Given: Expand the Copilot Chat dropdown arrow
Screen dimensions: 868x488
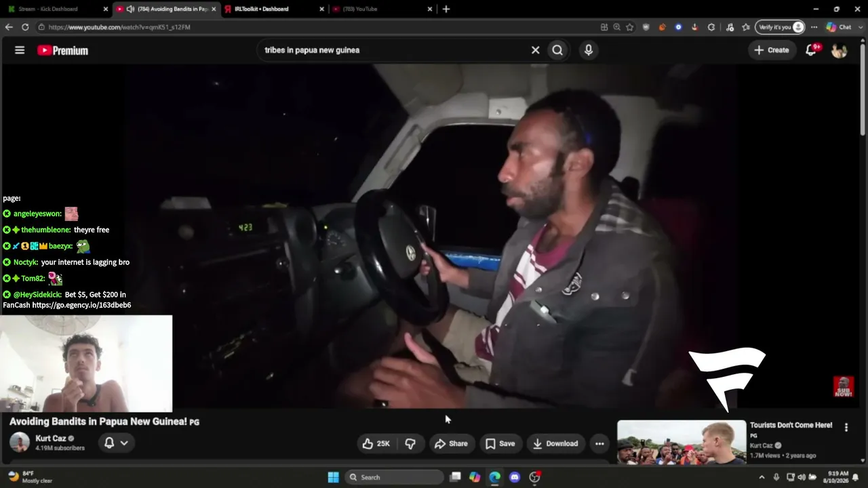Looking at the screenshot, I should 860,27.
